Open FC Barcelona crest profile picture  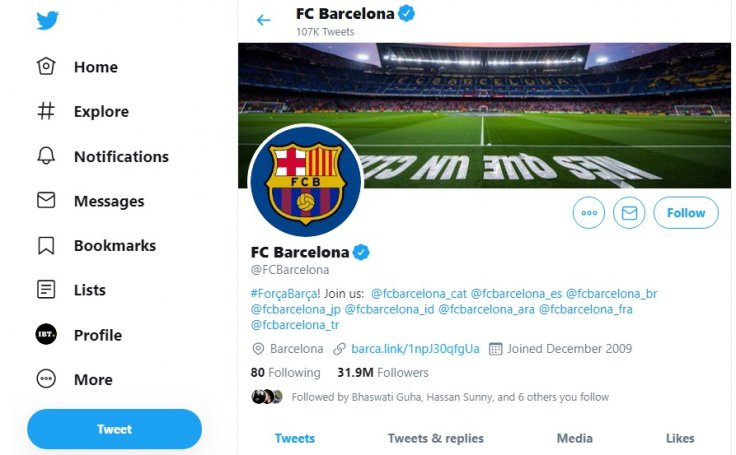(305, 181)
